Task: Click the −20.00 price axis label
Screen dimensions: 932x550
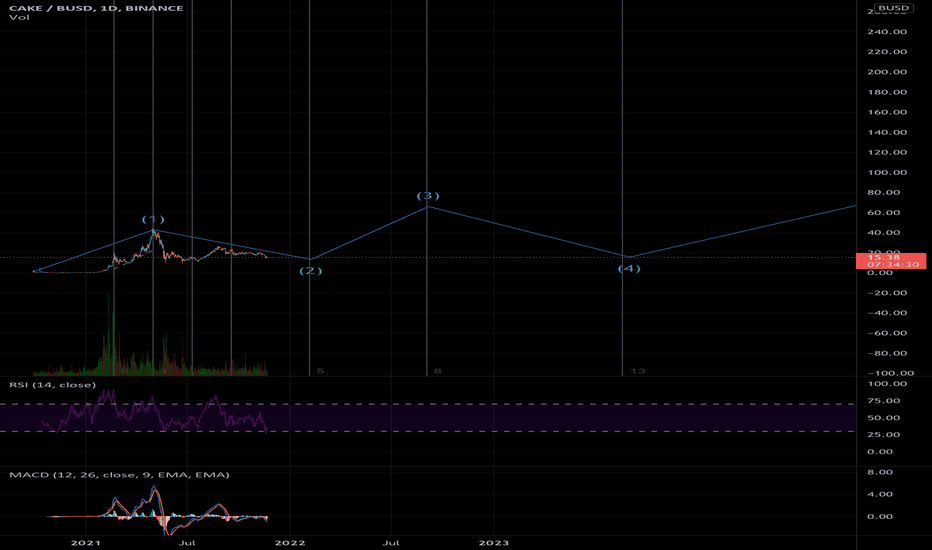Action: click(887, 293)
